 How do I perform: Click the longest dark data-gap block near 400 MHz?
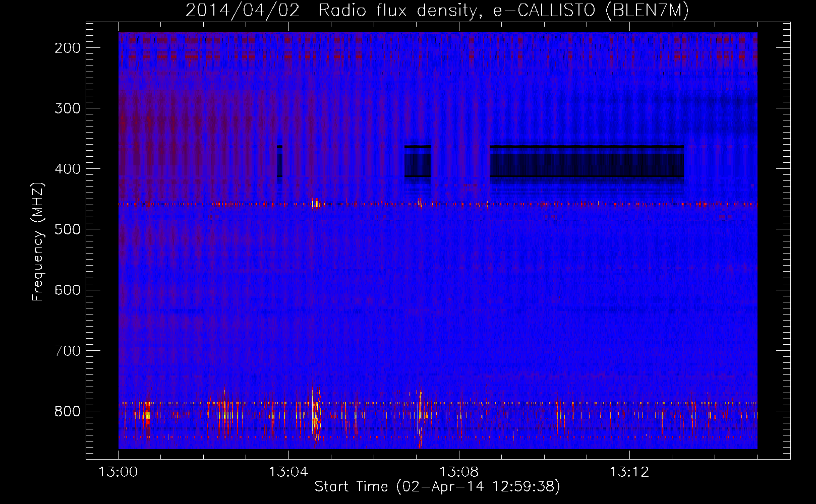(x=587, y=161)
